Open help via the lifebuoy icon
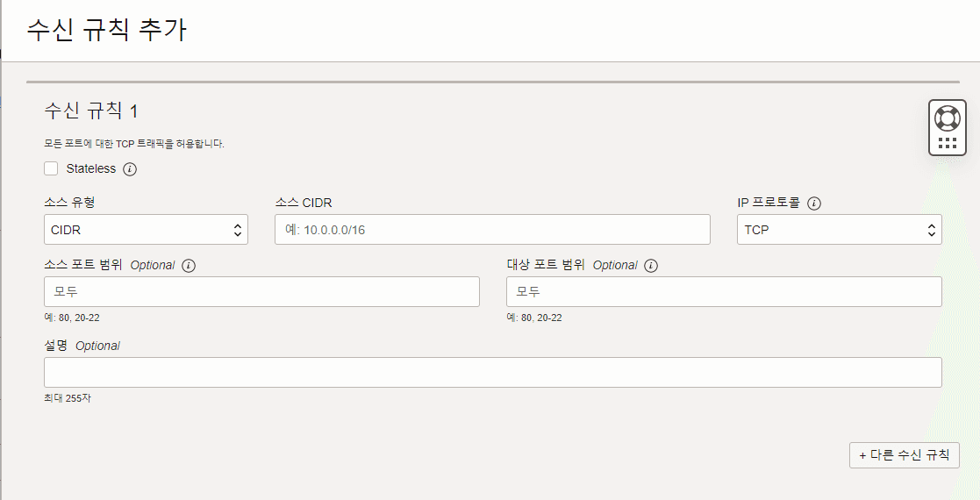This screenshot has width=980, height=500. [x=947, y=118]
